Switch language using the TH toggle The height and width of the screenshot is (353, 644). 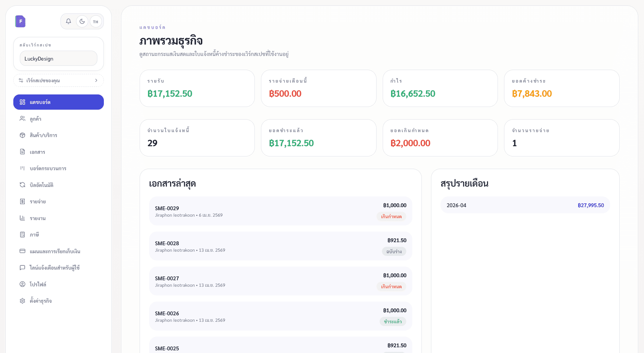(x=95, y=21)
